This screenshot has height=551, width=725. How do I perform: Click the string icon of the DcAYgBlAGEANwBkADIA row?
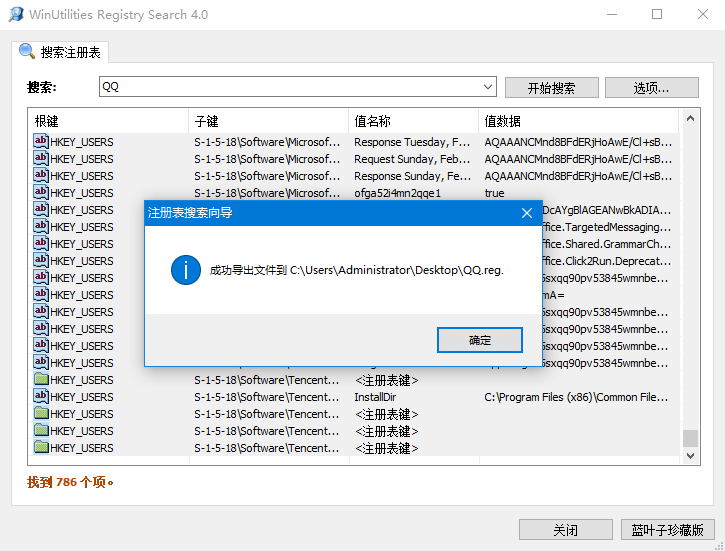point(41,209)
